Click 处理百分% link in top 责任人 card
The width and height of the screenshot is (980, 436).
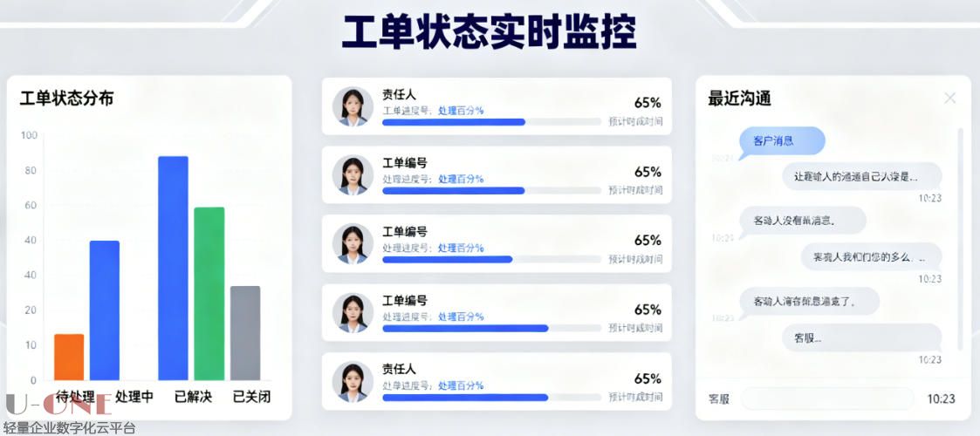pyautogui.click(x=461, y=111)
